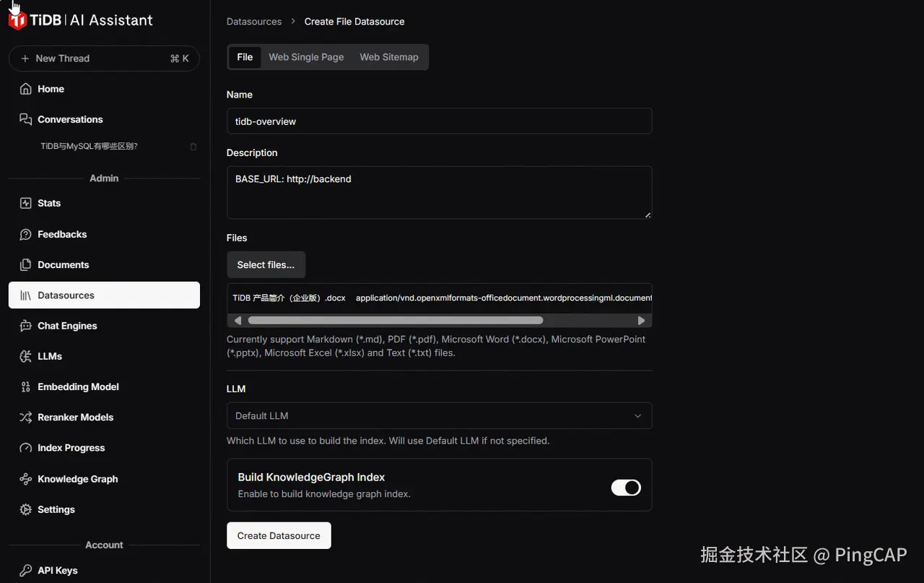This screenshot has width=924, height=583.
Task: Open Embedding Model admin page
Action: coord(104,386)
